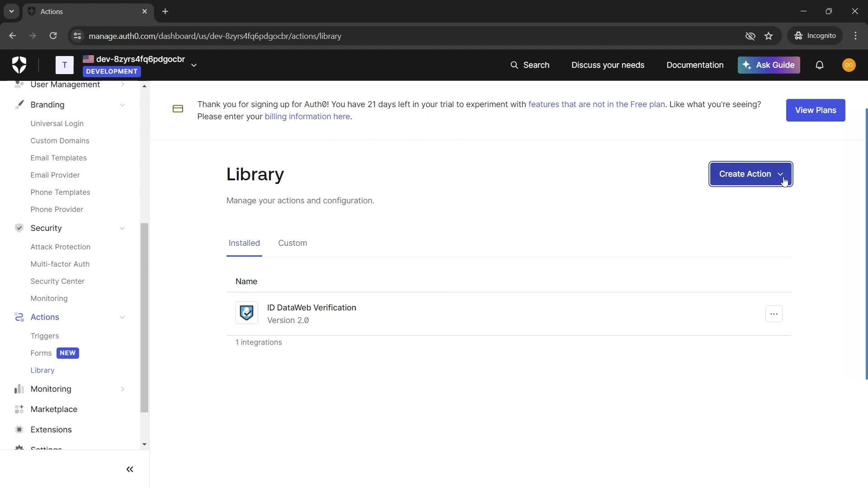Click the Monitoring bar chart icon
This screenshot has width=868, height=488.
19,389
